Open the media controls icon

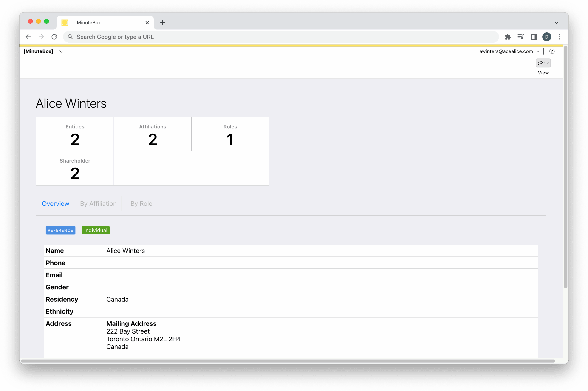click(x=520, y=37)
